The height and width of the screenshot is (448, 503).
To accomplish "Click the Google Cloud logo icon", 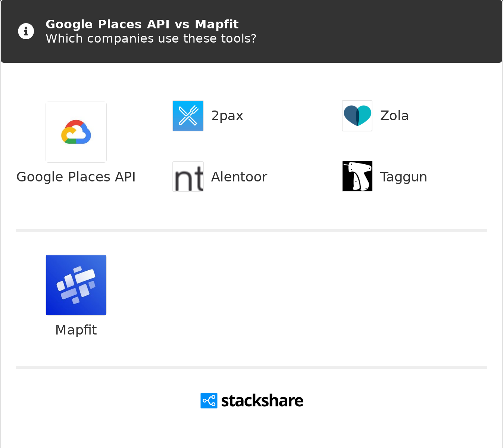I will coord(76,132).
